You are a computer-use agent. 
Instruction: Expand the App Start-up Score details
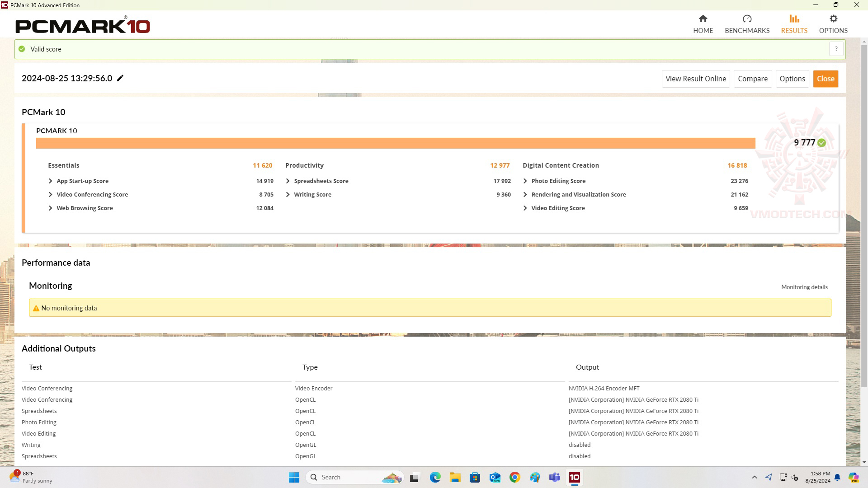[51, 181]
